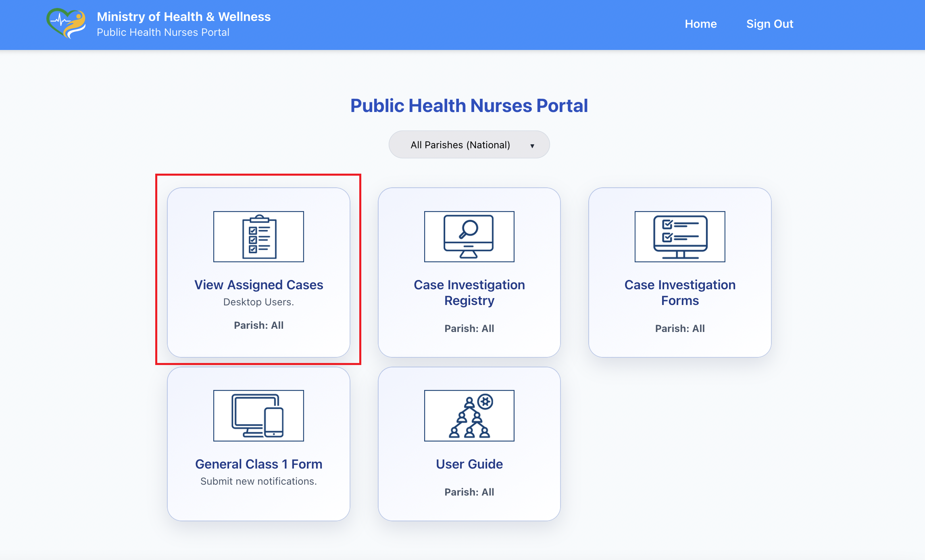Screen dimensions: 925x560
Task: Expand the parish selector to change region
Action: click(x=469, y=144)
